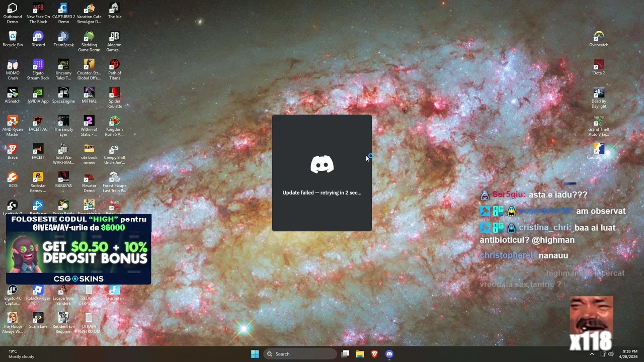The image size is (644, 362).
Task: Select the TeamSpeak desktop icon
Action: [63, 39]
